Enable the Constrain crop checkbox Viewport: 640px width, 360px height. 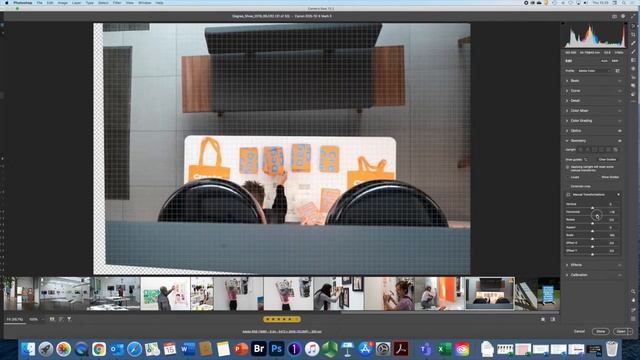(x=568, y=186)
